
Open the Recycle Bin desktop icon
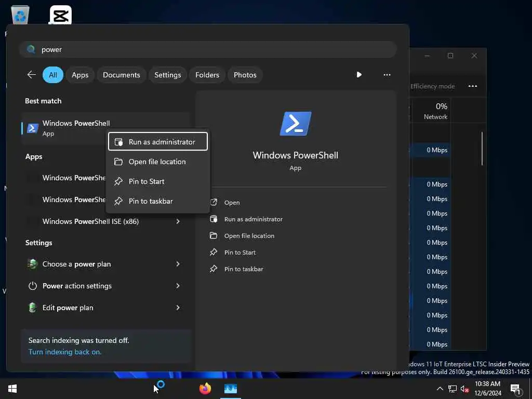pyautogui.click(x=20, y=15)
